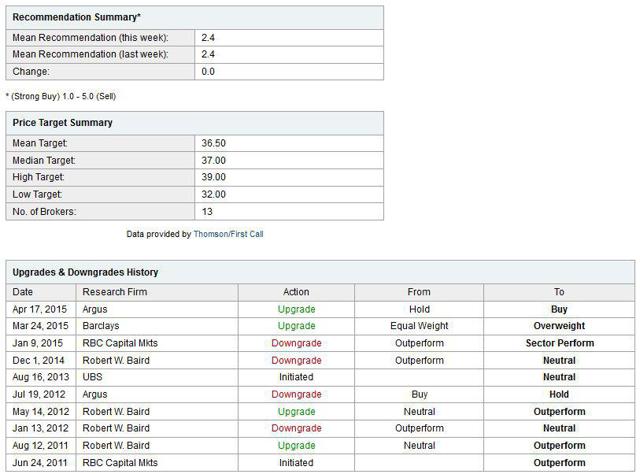640x474 pixels.
Task: Click the Sector Perform rating cell
Action: pyautogui.click(x=560, y=343)
